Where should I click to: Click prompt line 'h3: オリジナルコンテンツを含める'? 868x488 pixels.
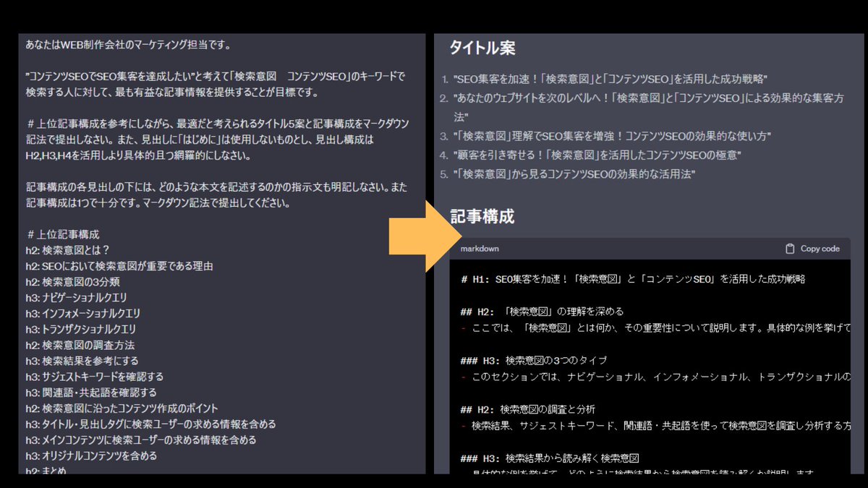coord(91,456)
